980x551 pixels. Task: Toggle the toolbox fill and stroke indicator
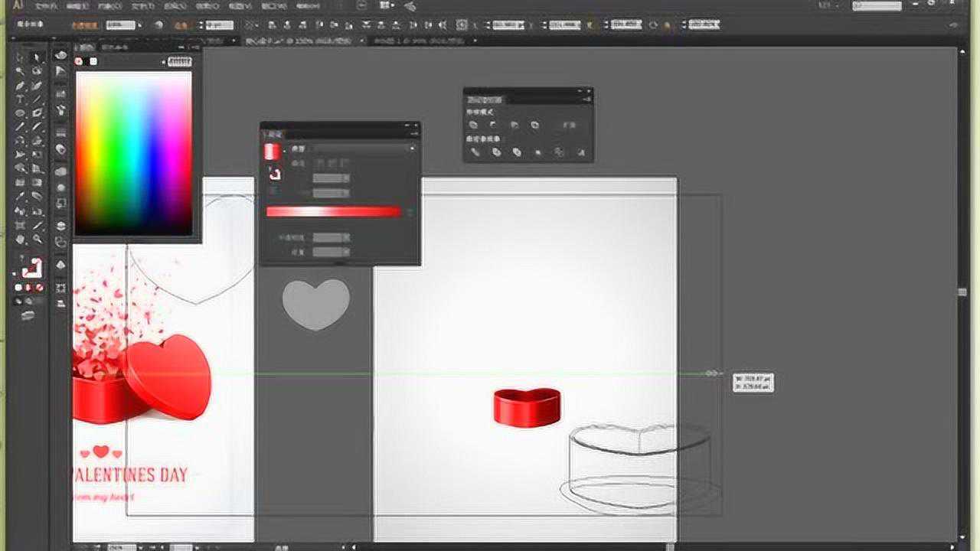(x=32, y=268)
